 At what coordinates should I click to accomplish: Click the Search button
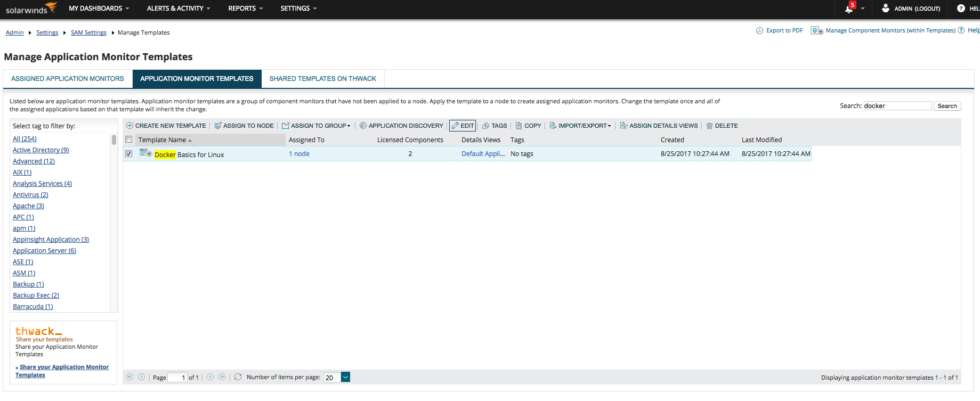pos(947,106)
